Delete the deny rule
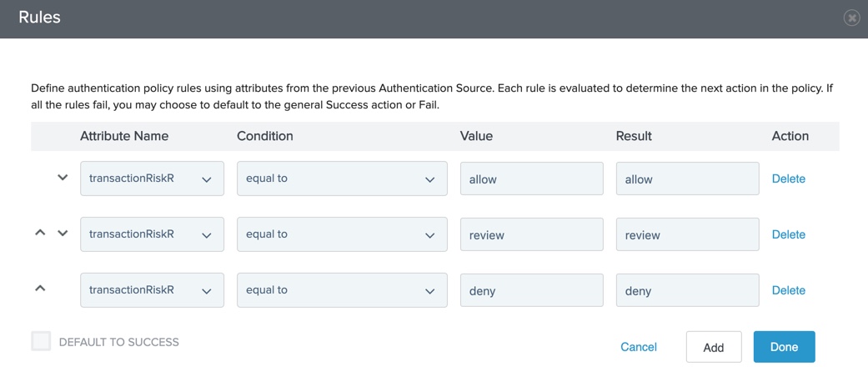The image size is (868, 367). tap(788, 290)
